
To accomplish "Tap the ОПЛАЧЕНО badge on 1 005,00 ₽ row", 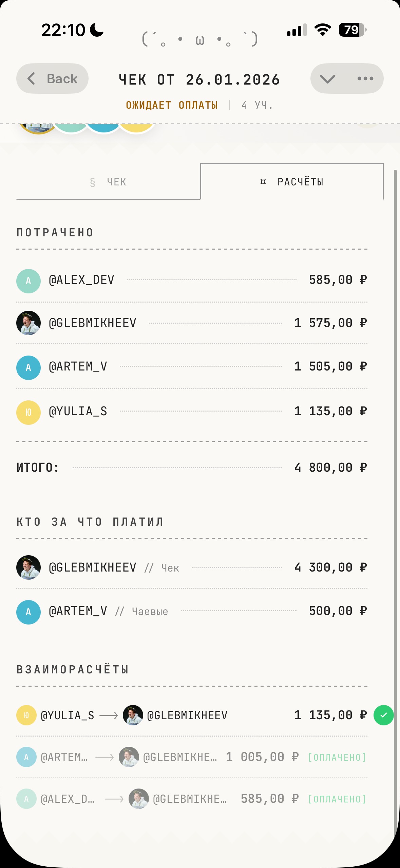I will tap(337, 758).
